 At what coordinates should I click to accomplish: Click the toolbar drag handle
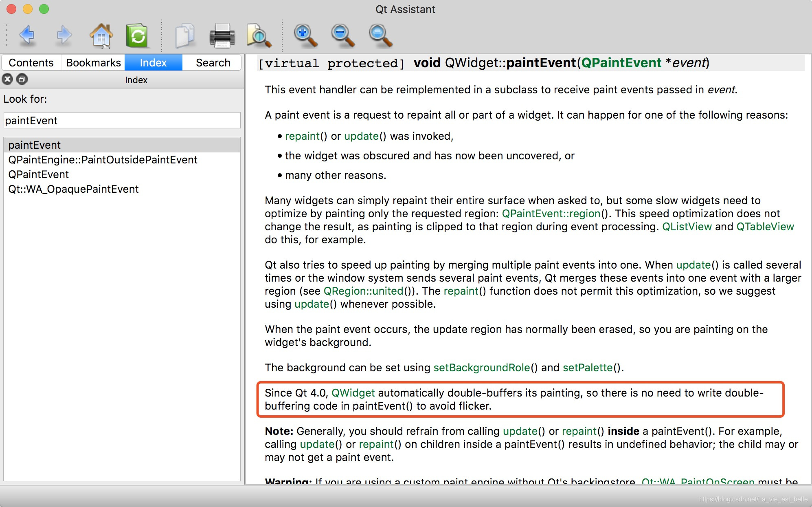[x=7, y=35]
